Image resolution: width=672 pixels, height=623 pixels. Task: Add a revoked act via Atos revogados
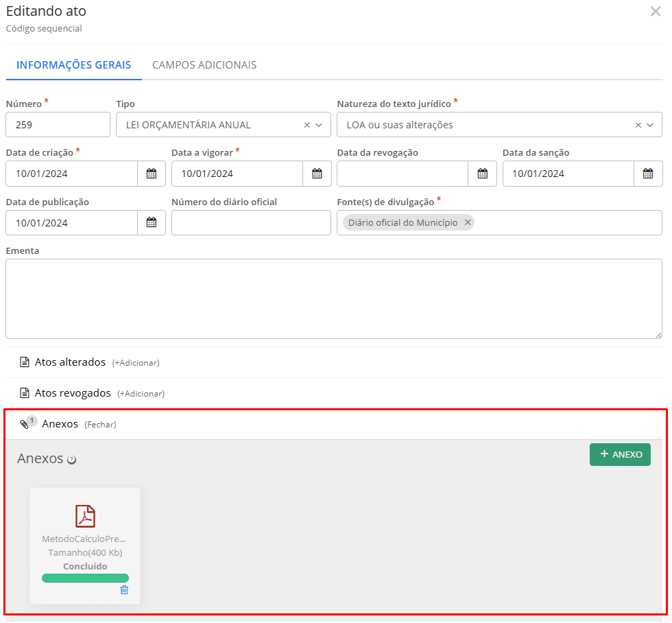pos(141,394)
